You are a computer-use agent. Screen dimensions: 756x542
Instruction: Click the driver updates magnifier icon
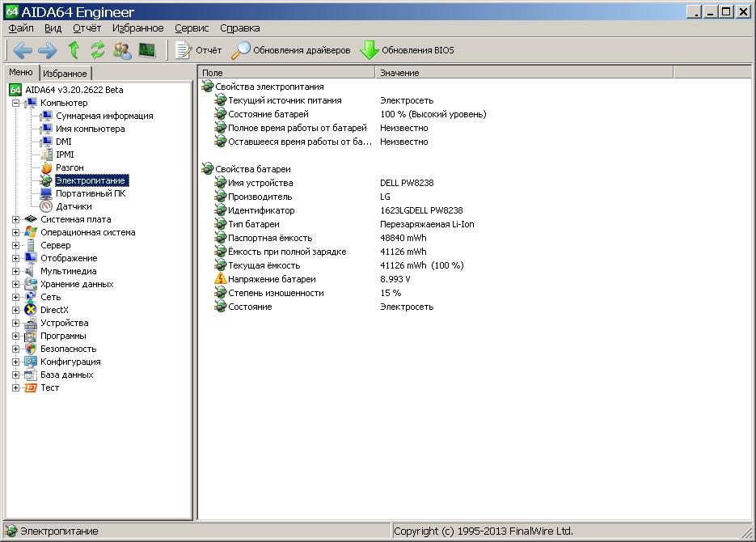coord(241,50)
